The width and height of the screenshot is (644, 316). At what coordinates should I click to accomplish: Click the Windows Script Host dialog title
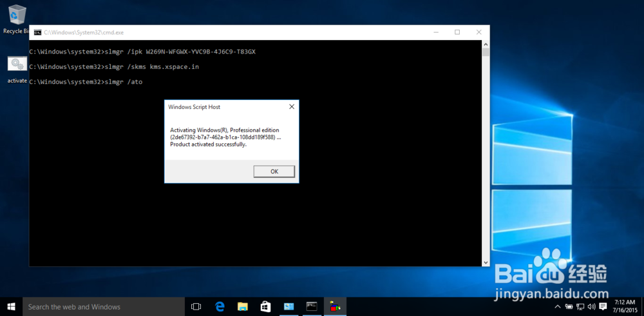click(194, 107)
